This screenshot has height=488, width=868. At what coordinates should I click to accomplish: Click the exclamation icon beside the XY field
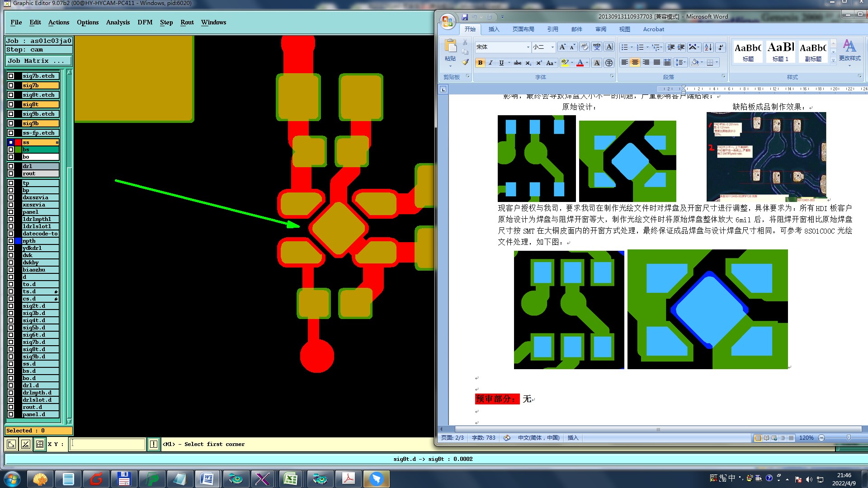(x=154, y=444)
